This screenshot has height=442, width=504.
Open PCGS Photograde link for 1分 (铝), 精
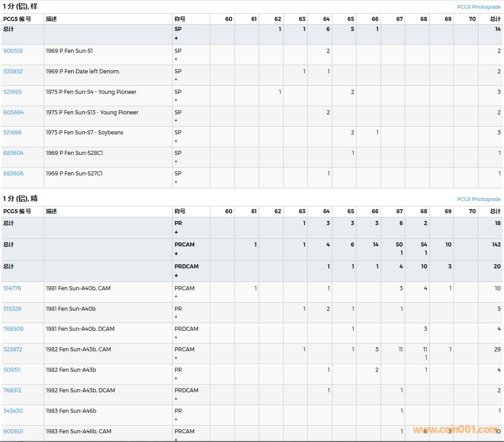pyautogui.click(x=479, y=200)
